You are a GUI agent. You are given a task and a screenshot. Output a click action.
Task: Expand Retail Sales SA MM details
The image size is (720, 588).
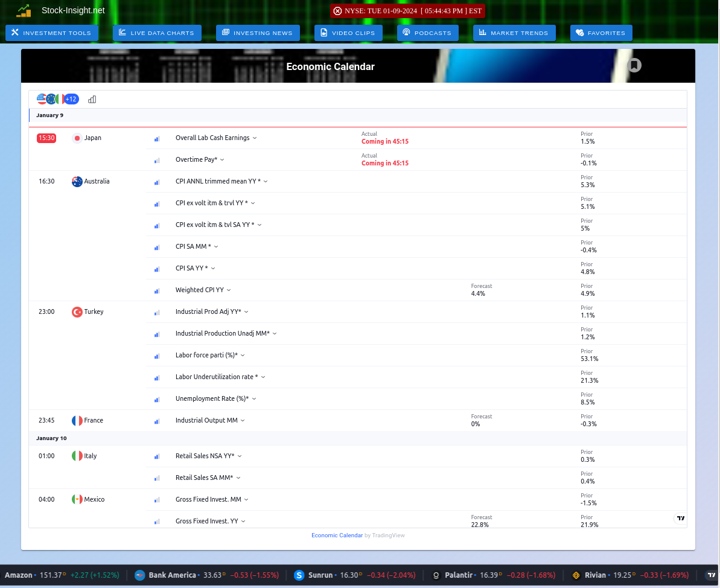[x=238, y=478]
